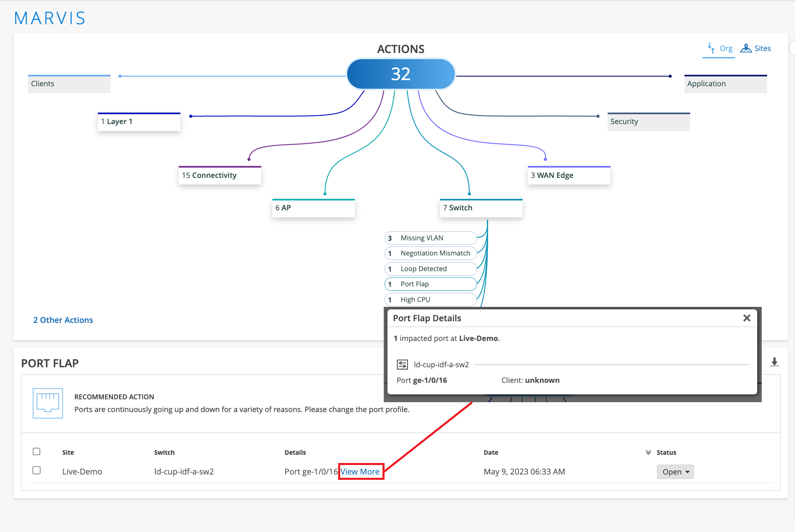Collapse the 7 Switch actions category
This screenshot has height=532, width=795.
pyautogui.click(x=481, y=208)
